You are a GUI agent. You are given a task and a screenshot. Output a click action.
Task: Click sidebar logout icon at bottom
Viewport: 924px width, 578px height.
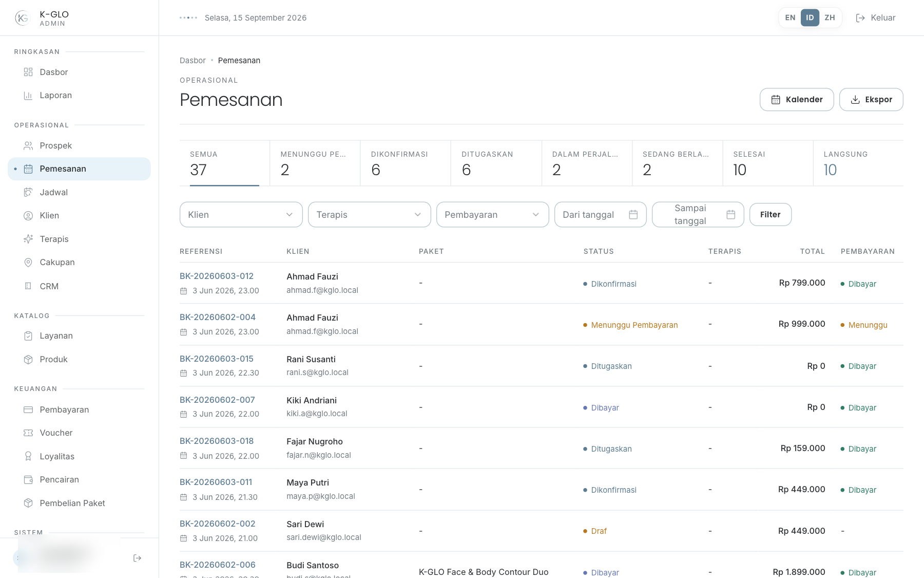(137, 558)
